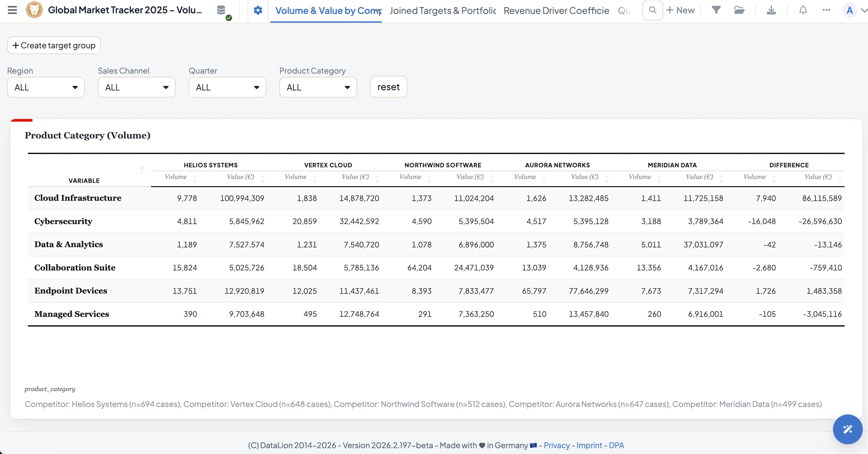Image resolution: width=868 pixels, height=454 pixels.
Task: Click the product_category footnote label
Action: coord(50,389)
